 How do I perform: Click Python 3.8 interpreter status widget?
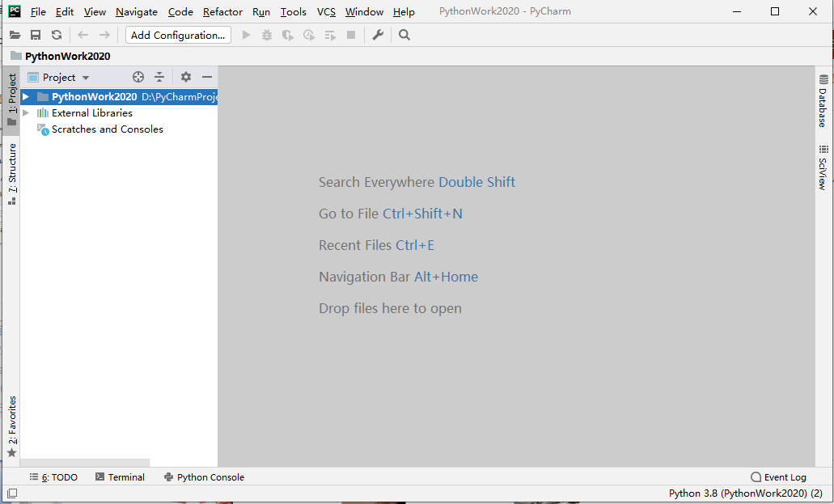click(x=746, y=493)
